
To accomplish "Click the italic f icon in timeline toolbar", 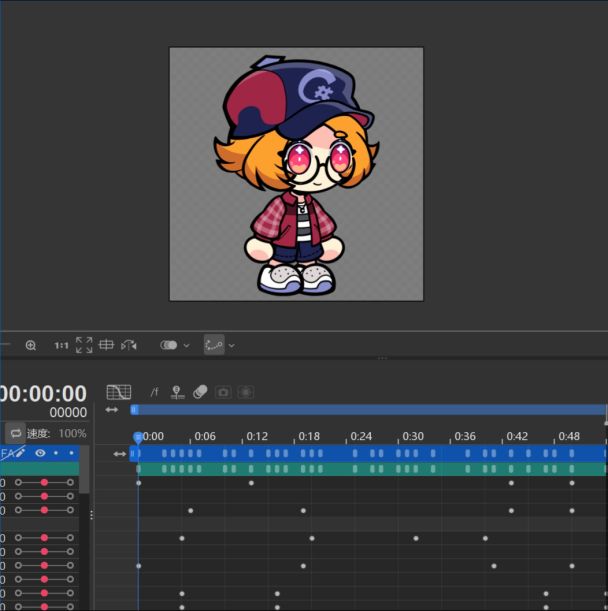I will tap(154, 392).
